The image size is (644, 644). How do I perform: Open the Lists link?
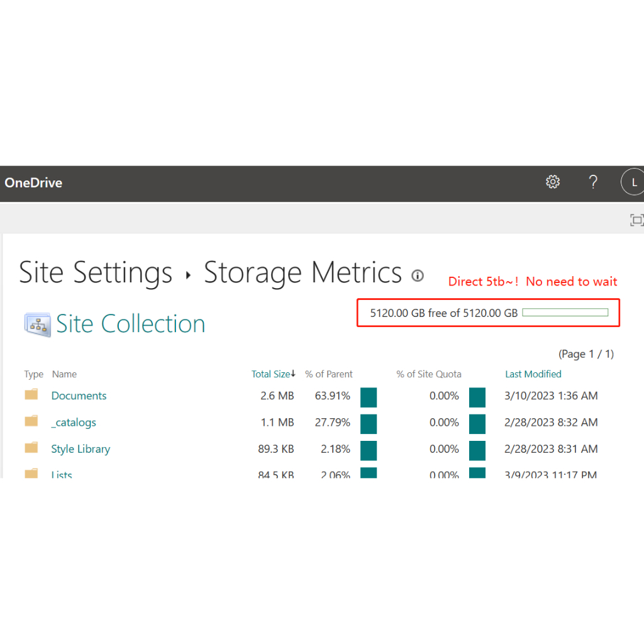(61, 474)
